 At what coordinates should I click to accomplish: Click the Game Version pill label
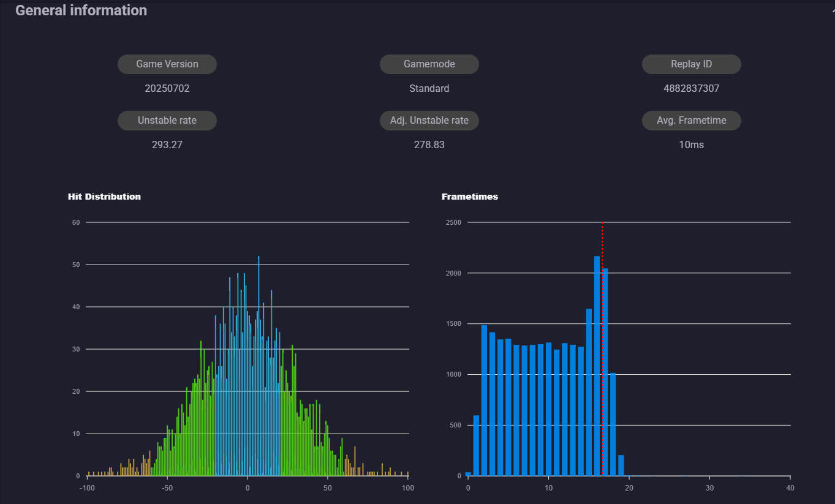pyautogui.click(x=167, y=64)
